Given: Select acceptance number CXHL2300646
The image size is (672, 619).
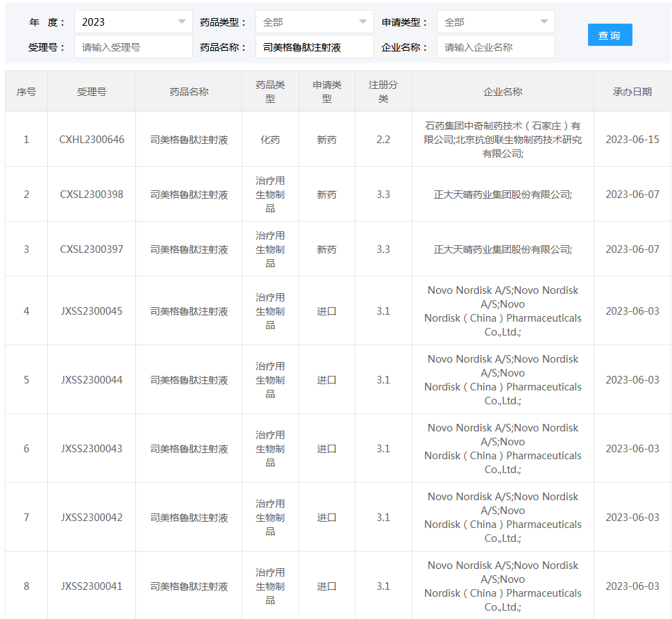Looking at the screenshot, I should pyautogui.click(x=92, y=140).
